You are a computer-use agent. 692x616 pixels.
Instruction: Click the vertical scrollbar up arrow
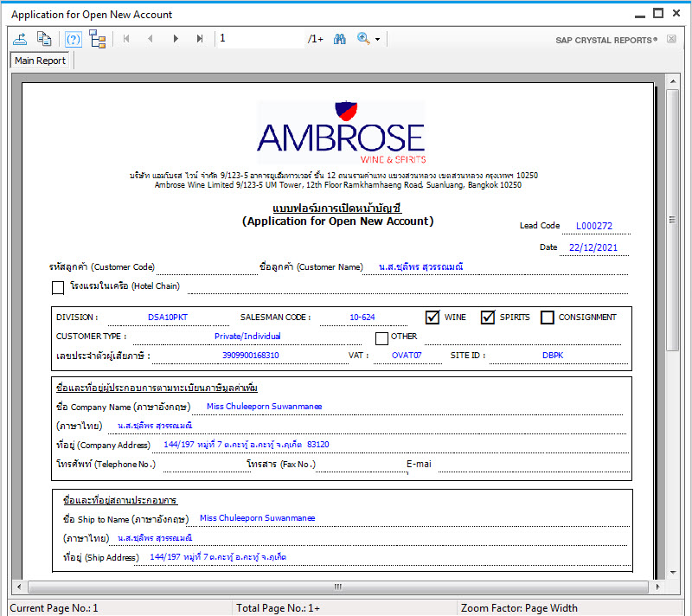point(673,81)
